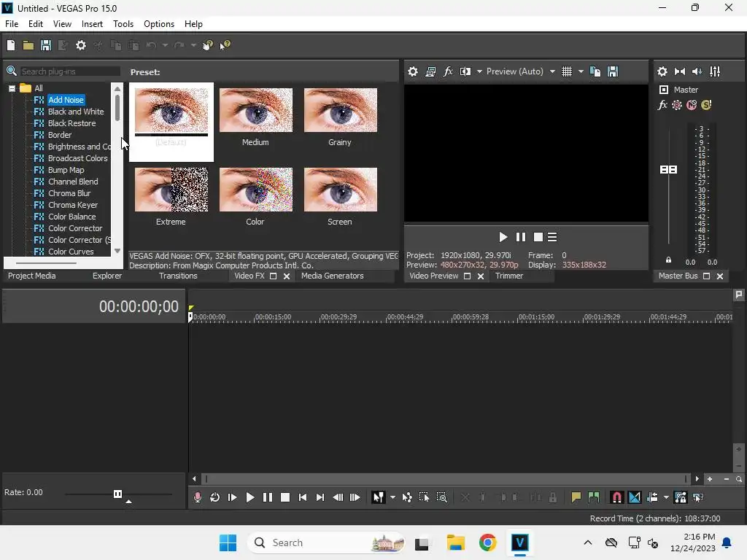This screenshot has width=747, height=560.
Task: Click Play From Start in transport
Action: click(233, 497)
